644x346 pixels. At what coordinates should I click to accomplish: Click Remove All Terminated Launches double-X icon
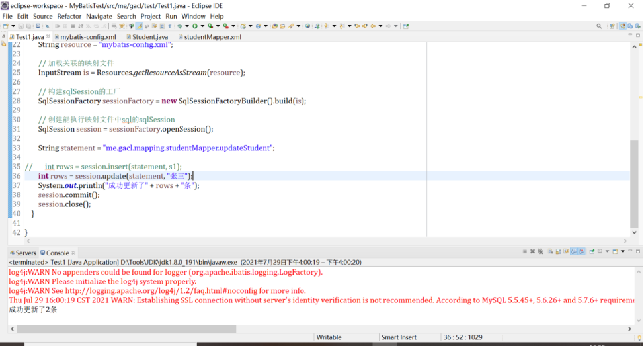tap(540, 251)
